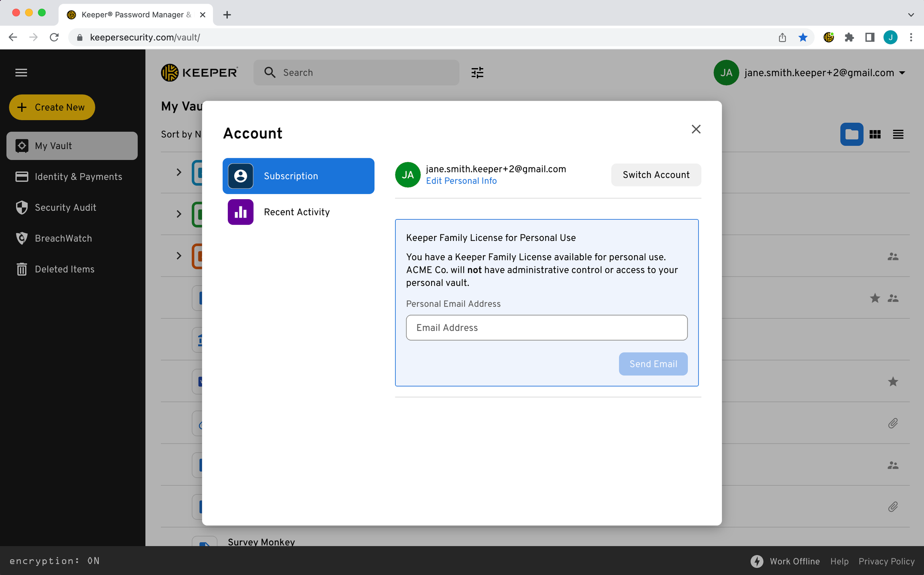Switch to list view
The width and height of the screenshot is (924, 575).
(x=898, y=134)
